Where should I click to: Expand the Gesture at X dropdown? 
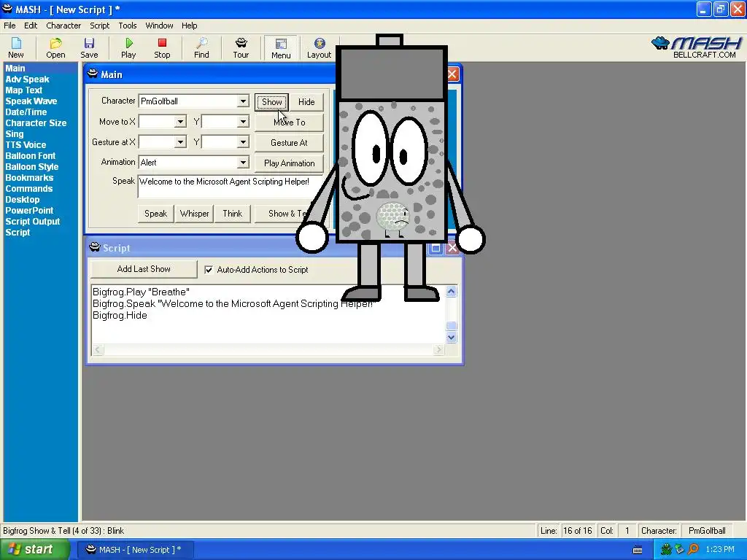coord(180,141)
